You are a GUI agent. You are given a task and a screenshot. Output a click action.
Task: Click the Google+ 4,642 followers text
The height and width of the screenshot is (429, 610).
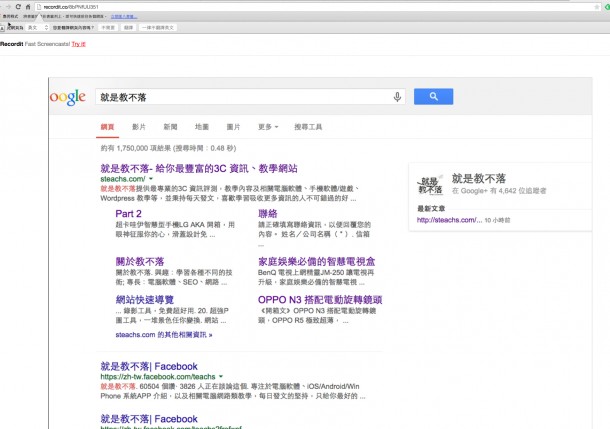click(x=499, y=191)
